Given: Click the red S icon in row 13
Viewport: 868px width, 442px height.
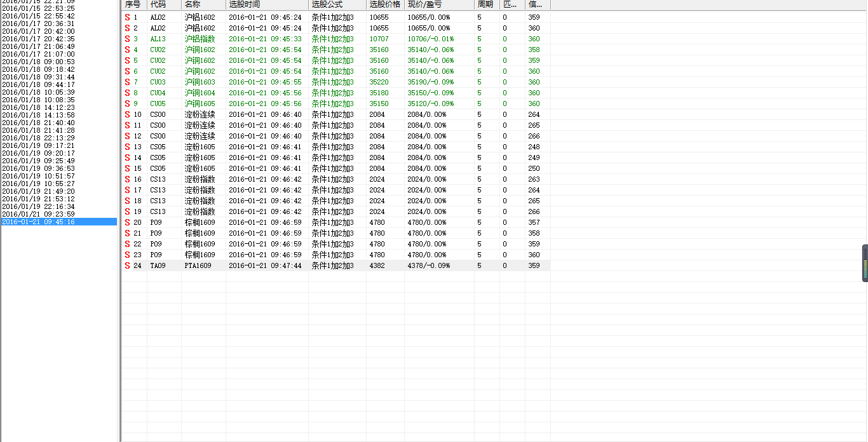Looking at the screenshot, I should click(127, 147).
